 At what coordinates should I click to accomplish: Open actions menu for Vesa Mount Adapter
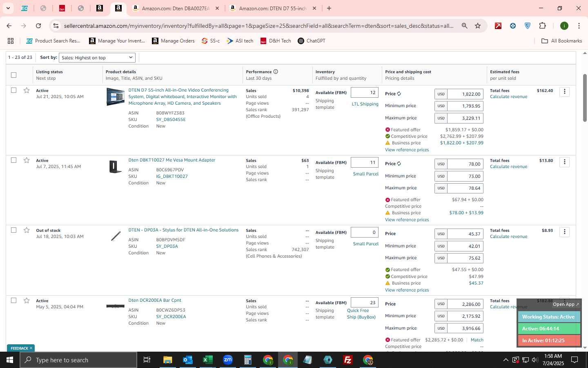(x=564, y=162)
